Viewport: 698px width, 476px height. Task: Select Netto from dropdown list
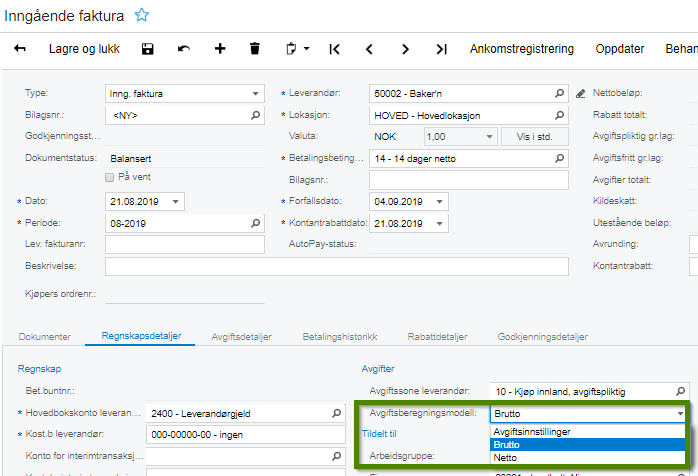tap(505, 458)
